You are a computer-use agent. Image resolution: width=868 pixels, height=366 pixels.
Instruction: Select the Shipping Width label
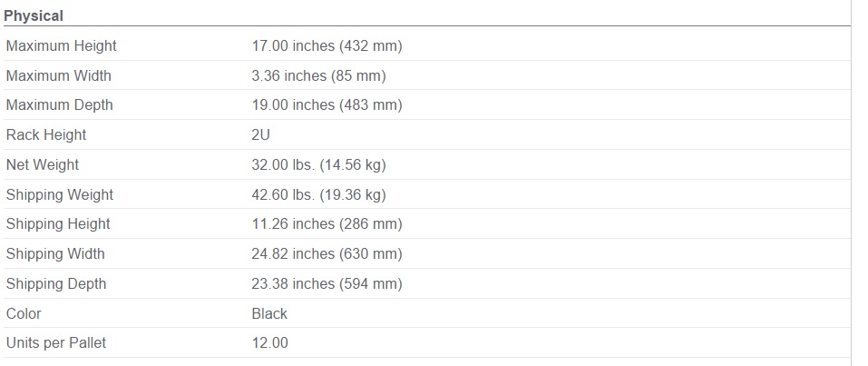[54, 254]
